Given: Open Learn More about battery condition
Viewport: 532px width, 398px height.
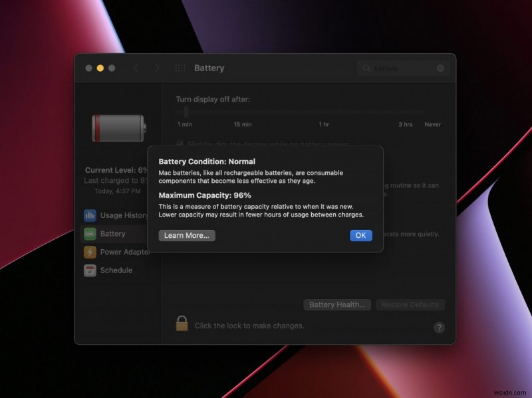Looking at the screenshot, I should click(x=187, y=235).
